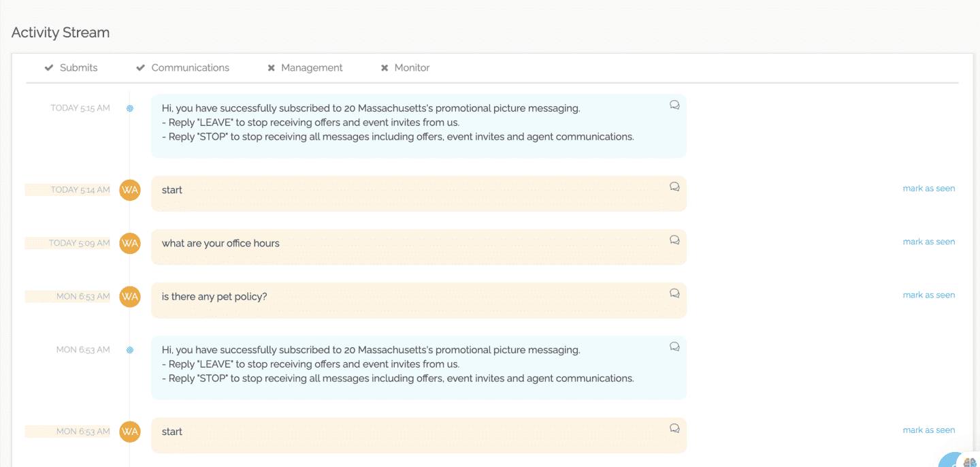This screenshot has height=467, width=980.
Task: Click the timeline dot at MON 6:53 AM
Action: point(130,350)
